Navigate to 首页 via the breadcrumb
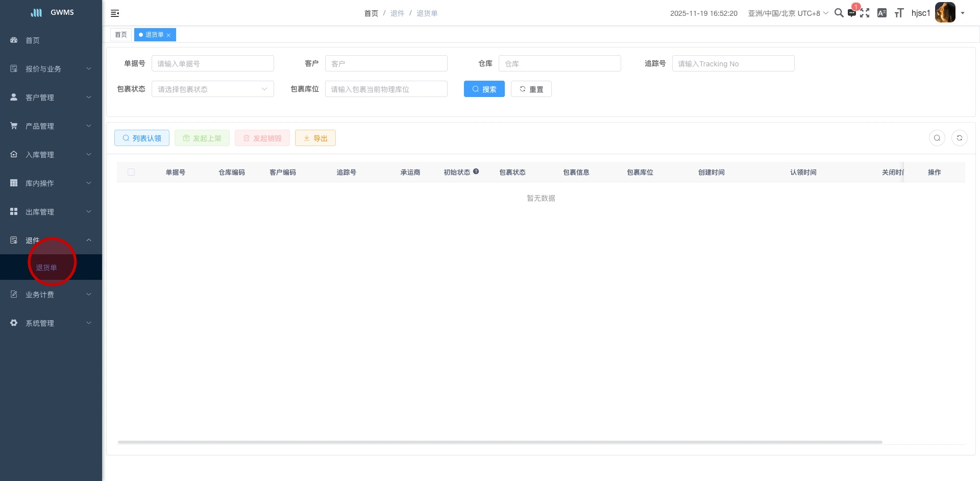The image size is (980, 481). click(371, 13)
